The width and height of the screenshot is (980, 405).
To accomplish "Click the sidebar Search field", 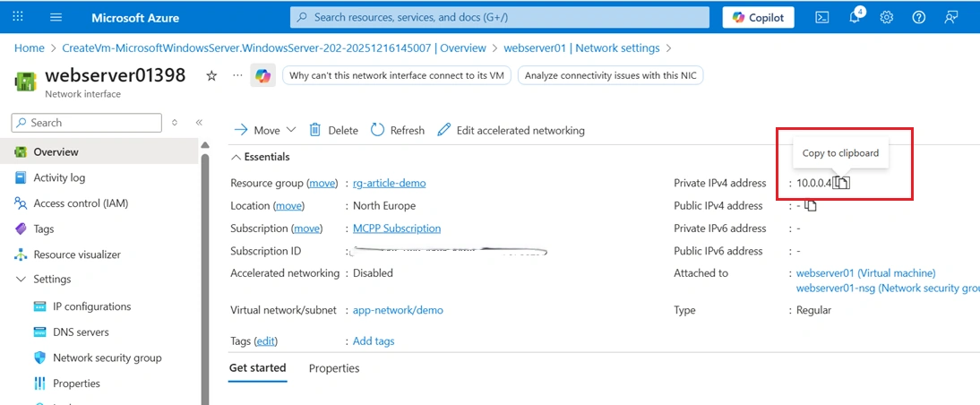I will tap(87, 123).
